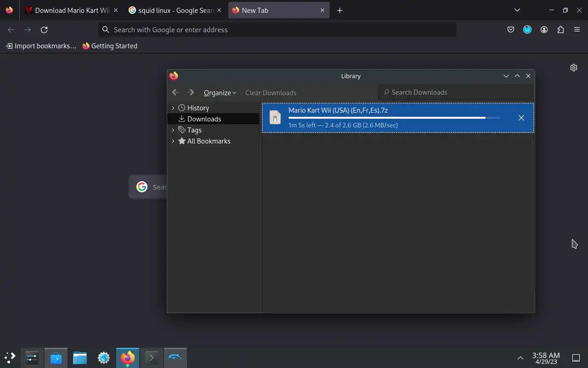Open the Getting Started bookmark
This screenshot has height=368, width=588.
click(110, 46)
